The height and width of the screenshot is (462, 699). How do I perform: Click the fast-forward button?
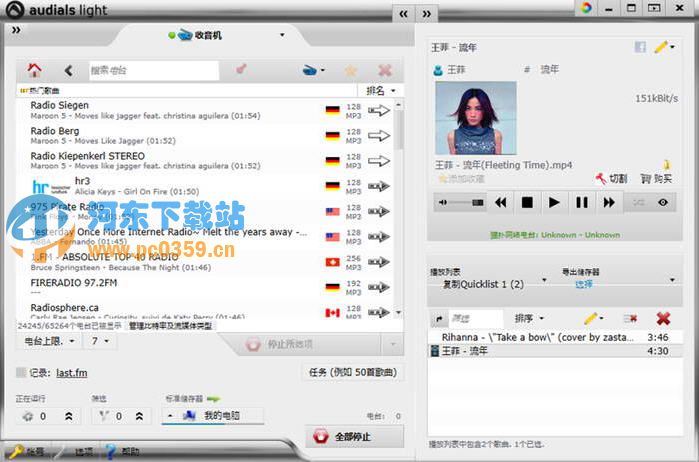[x=609, y=202]
